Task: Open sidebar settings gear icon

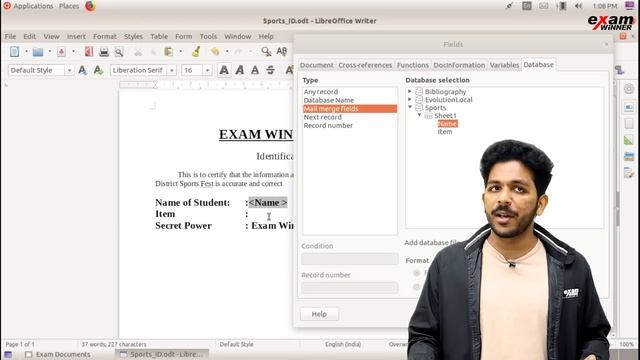Action: click(629, 89)
